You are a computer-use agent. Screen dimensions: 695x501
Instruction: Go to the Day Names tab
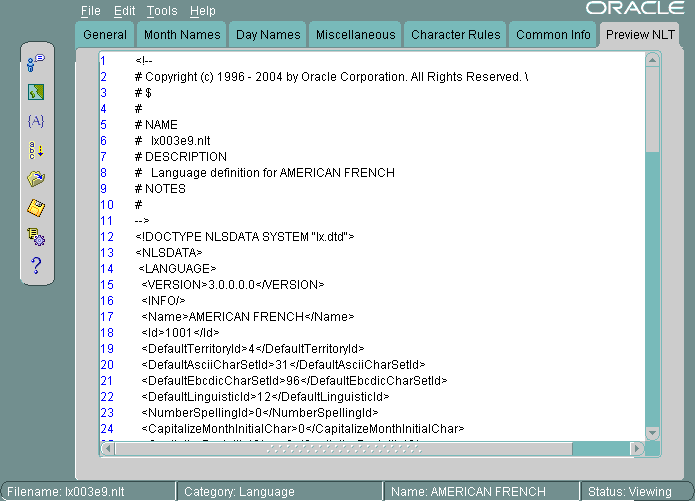tap(267, 35)
